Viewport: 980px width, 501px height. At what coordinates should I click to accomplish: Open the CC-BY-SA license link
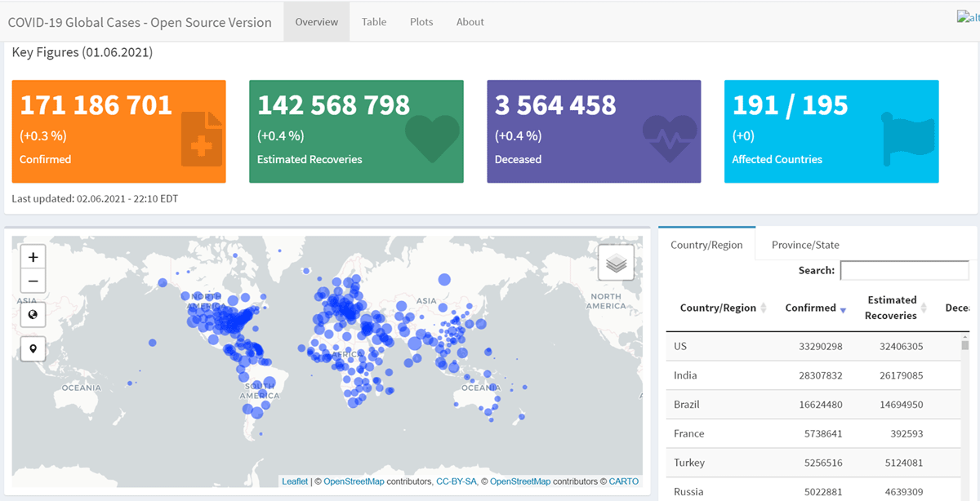click(x=457, y=481)
